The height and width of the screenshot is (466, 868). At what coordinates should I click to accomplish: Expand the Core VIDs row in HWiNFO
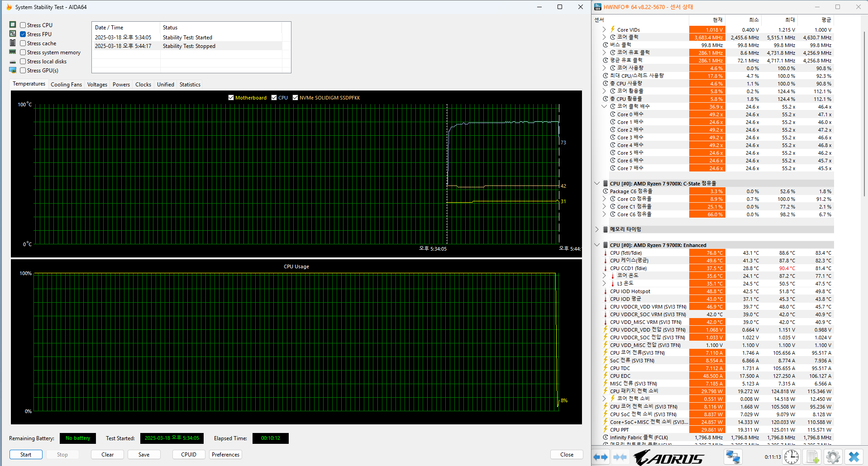(x=604, y=29)
